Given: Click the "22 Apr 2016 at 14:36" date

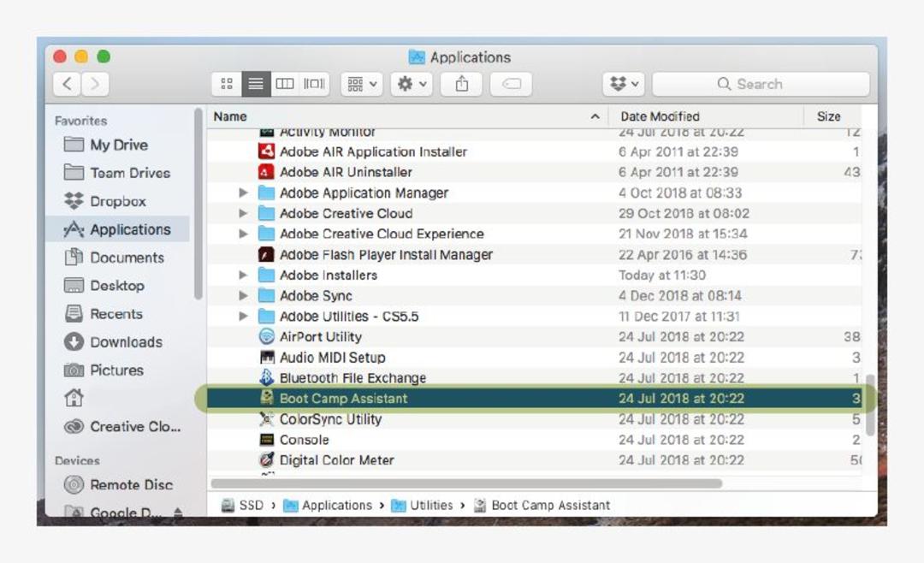Looking at the screenshot, I should pyautogui.click(x=683, y=255).
